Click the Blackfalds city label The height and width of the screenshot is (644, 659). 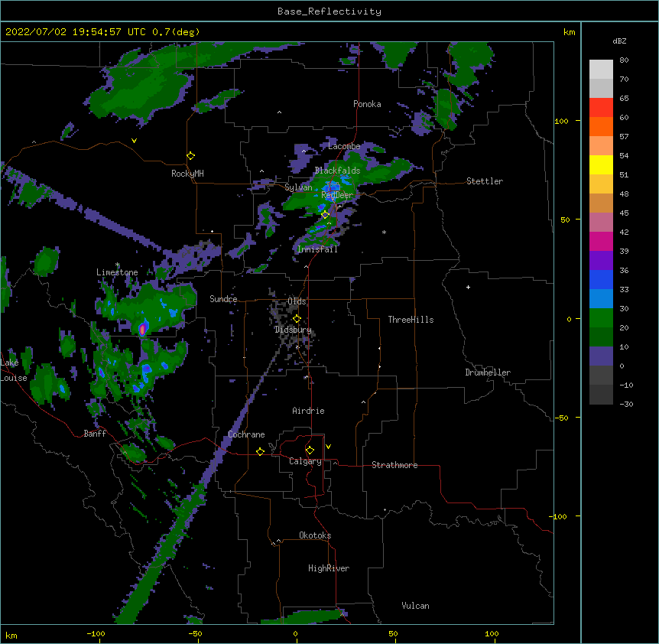click(337, 171)
